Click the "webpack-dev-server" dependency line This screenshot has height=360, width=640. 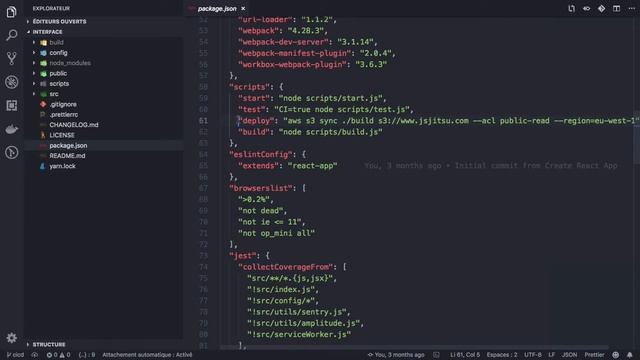(308, 42)
